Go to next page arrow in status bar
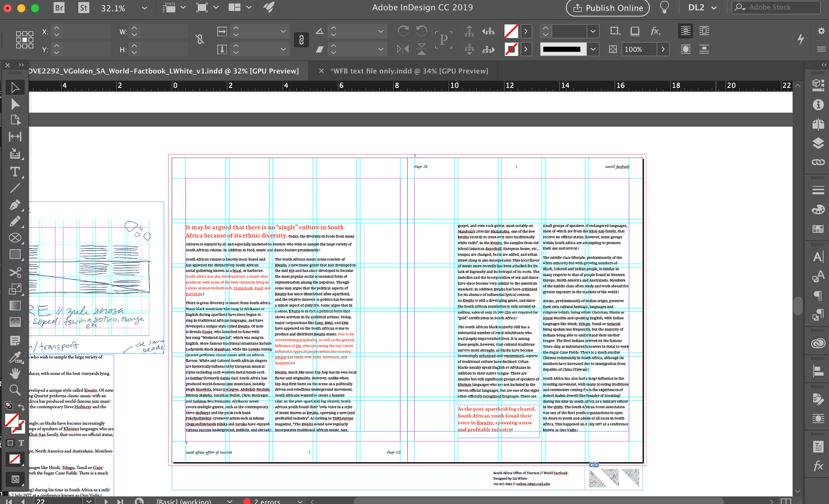This screenshot has width=829, height=504. click(x=106, y=501)
